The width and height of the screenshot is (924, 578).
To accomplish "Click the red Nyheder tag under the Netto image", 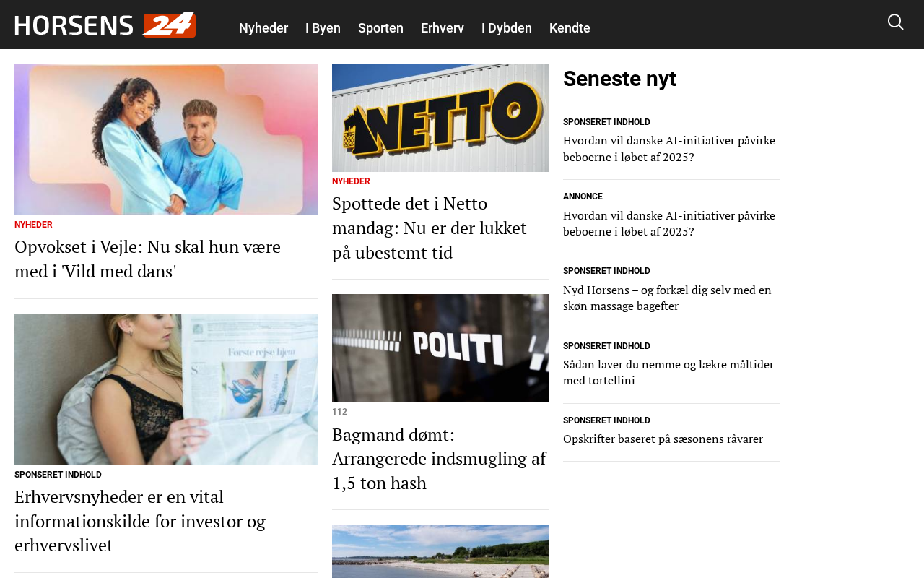I will click(351, 181).
